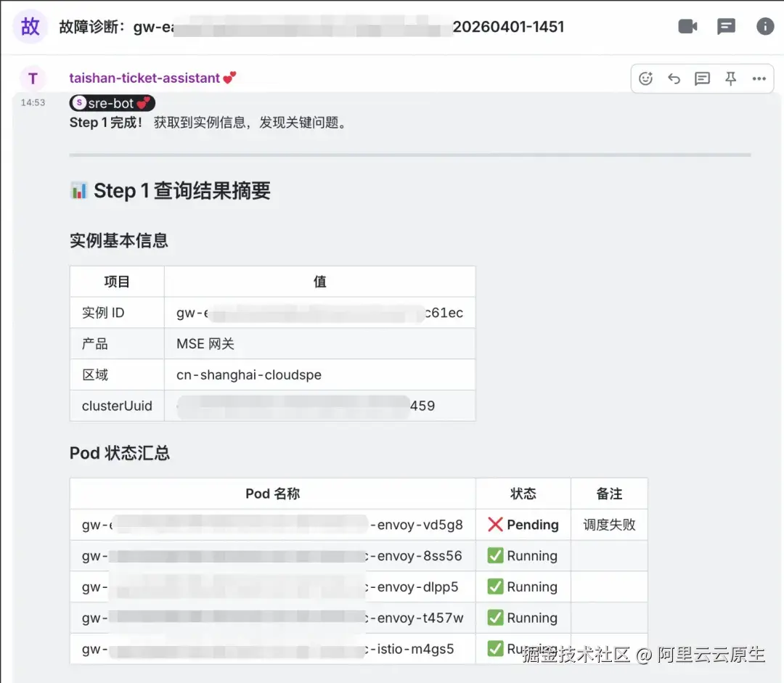Select the clusterUuid row value

point(320,406)
